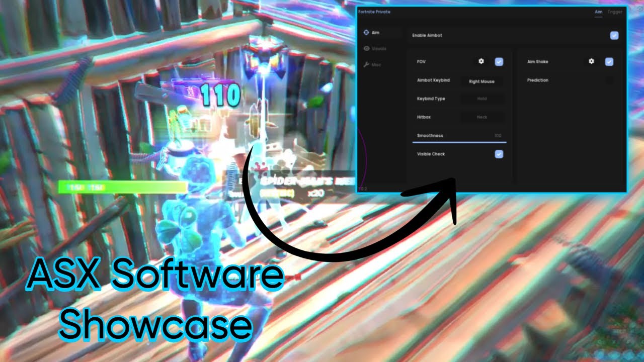Open the Misc section with the wrench icon
This screenshot has height=362, width=644.
tap(373, 65)
